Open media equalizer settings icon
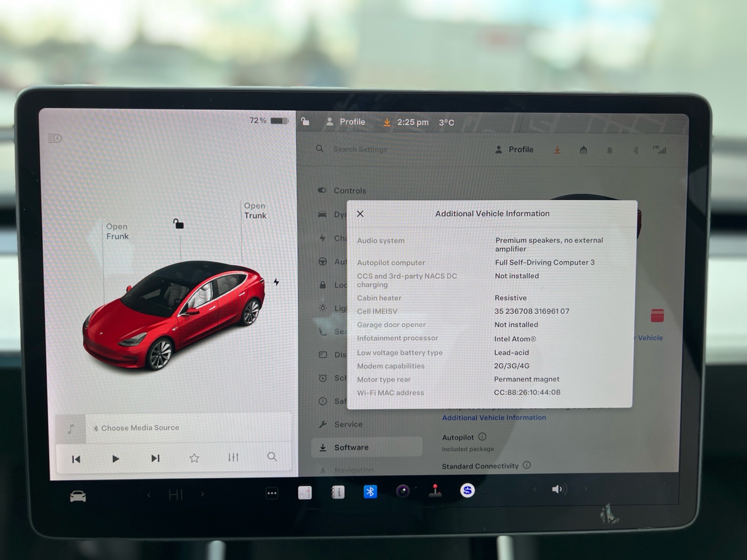This screenshot has width=747, height=560. pos(233,457)
